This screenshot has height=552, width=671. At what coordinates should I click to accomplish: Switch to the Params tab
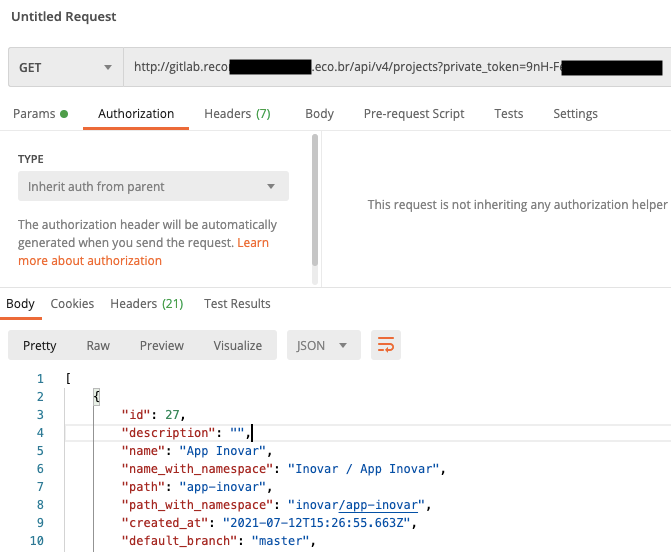coord(40,114)
